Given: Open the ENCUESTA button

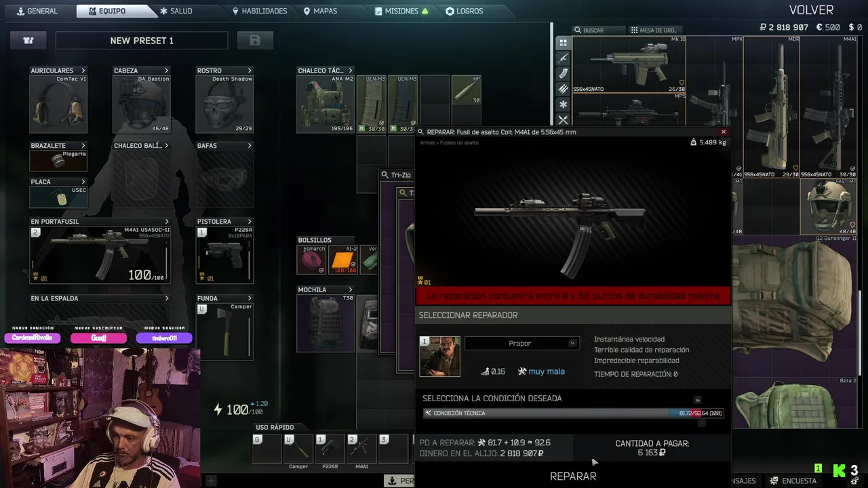Looking at the screenshot, I should pos(793,481).
